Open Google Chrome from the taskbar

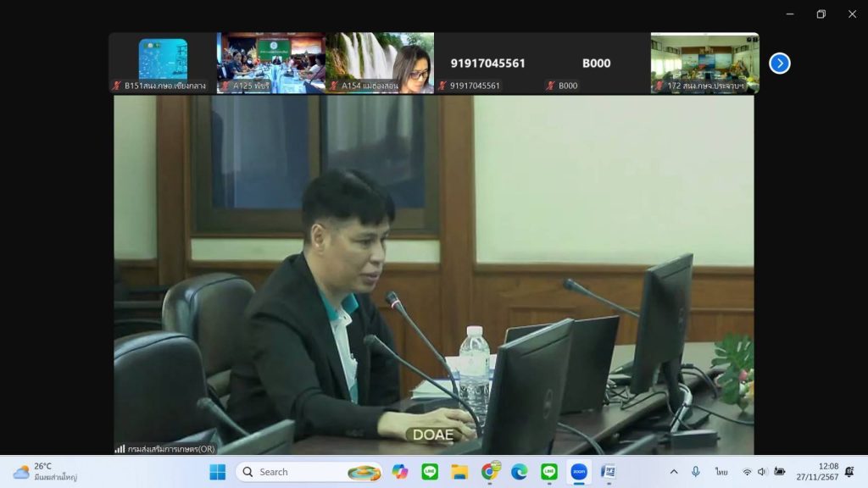click(x=489, y=472)
